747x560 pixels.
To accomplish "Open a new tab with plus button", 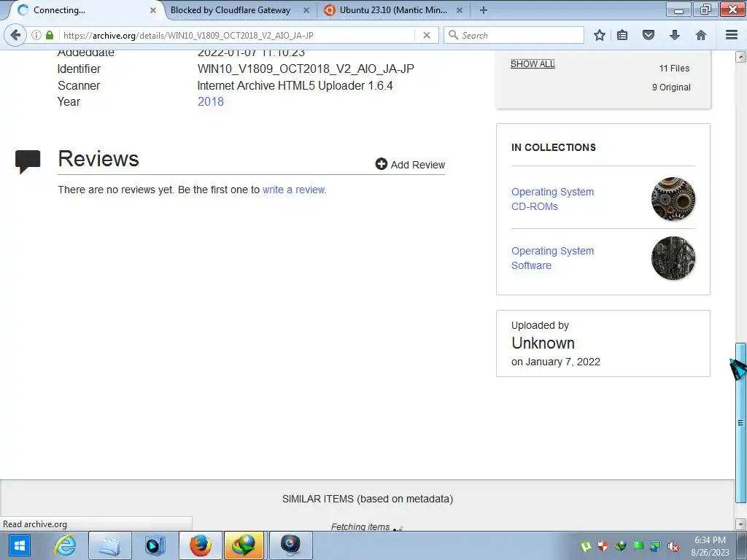I will point(484,10).
